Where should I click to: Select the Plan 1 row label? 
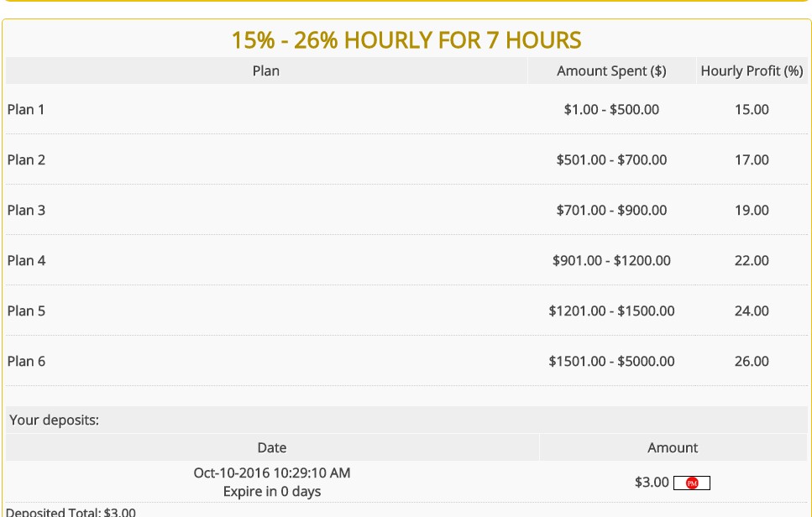26,109
